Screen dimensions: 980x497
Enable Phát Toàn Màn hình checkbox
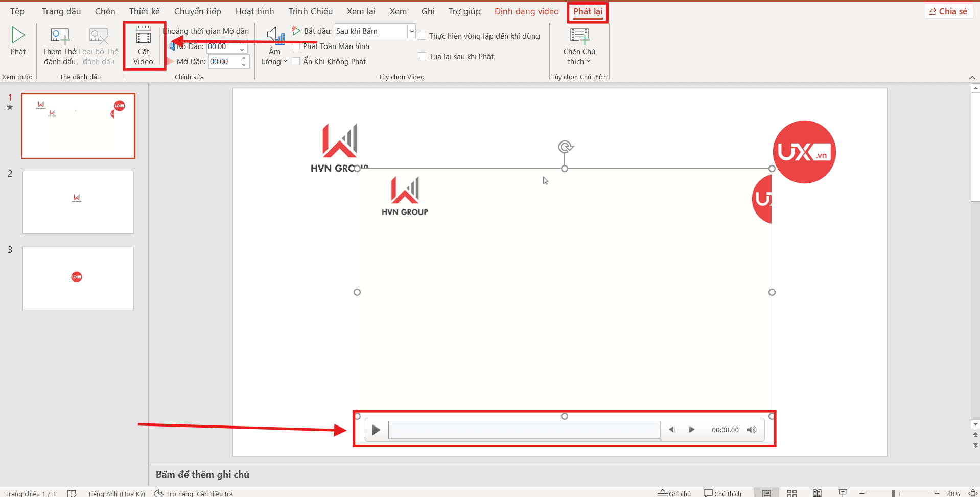pos(296,46)
